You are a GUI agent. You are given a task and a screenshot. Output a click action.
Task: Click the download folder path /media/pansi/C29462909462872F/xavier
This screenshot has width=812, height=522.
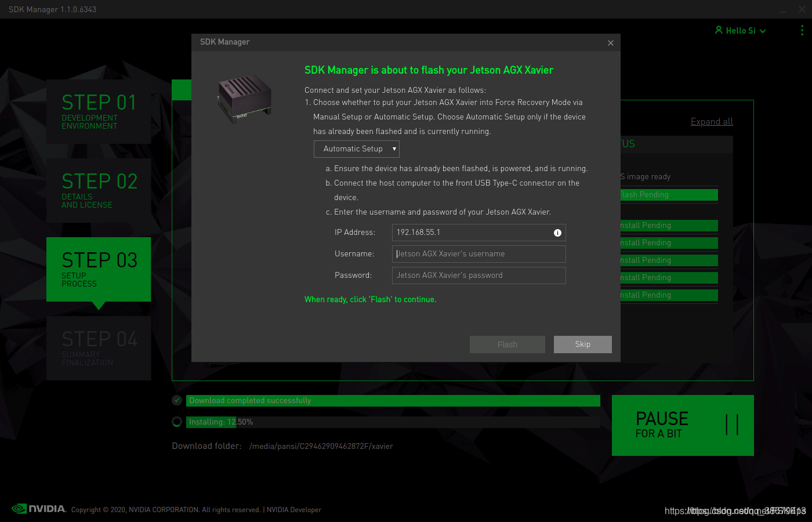(321, 446)
